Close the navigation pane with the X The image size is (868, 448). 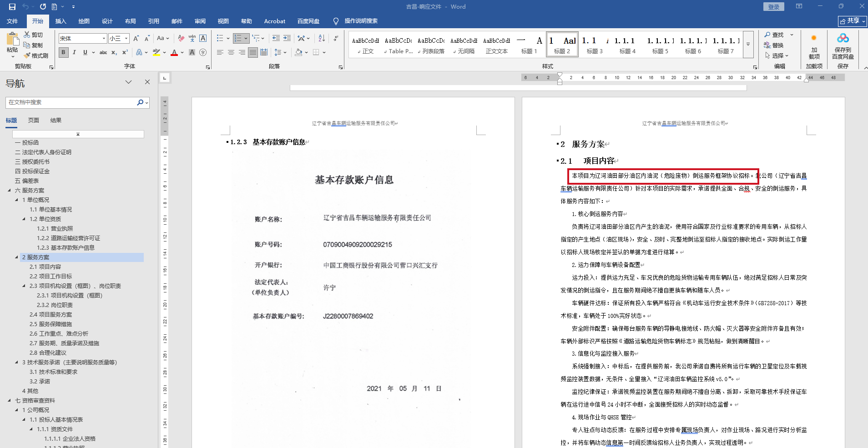click(147, 82)
